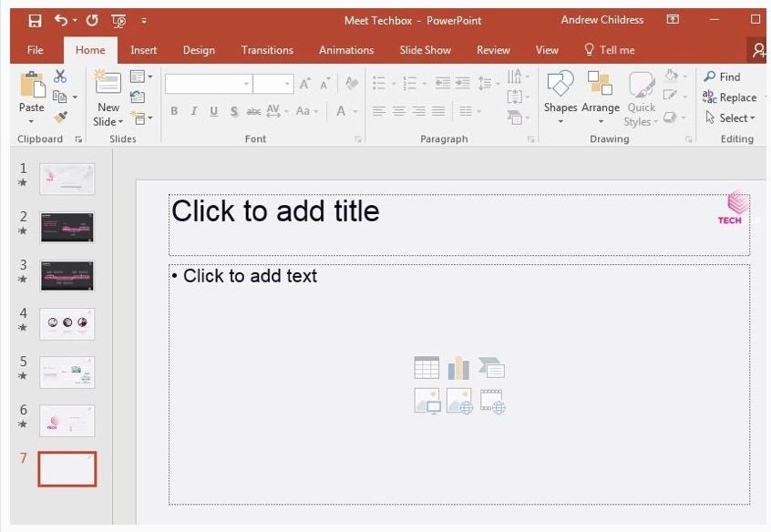Add a New Slide with the slide icon

(x=108, y=83)
